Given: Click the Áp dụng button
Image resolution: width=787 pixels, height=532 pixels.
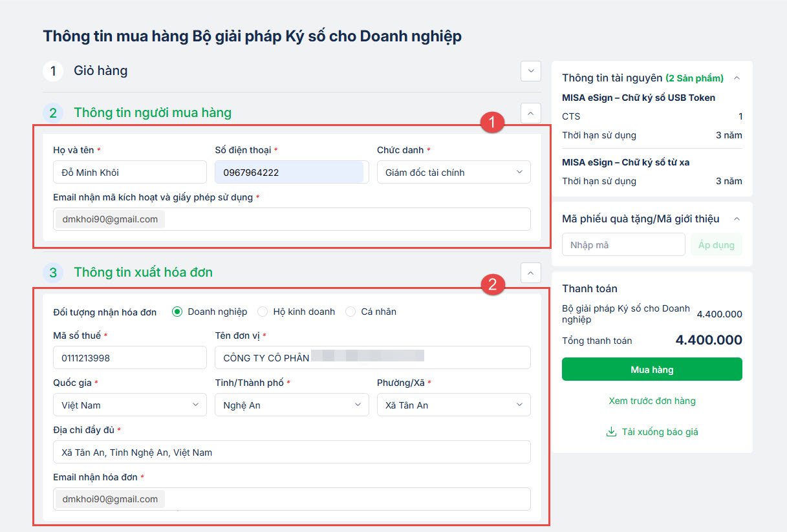Looking at the screenshot, I should point(717,245).
